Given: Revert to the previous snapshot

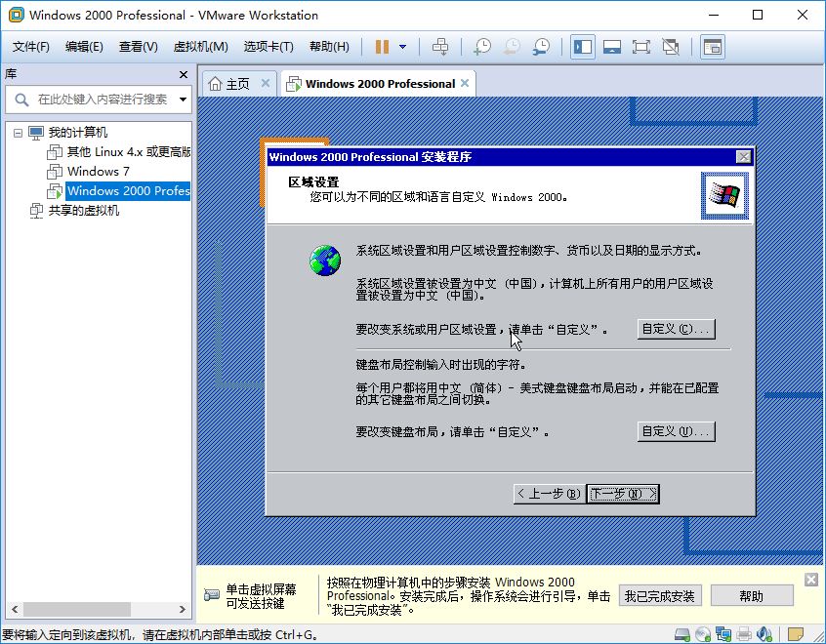Looking at the screenshot, I should coord(512,47).
